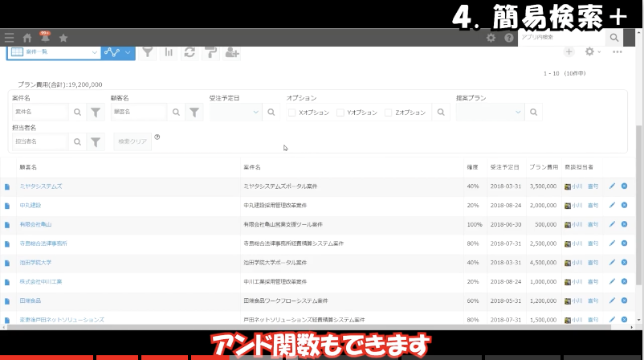The height and width of the screenshot is (360, 644).
Task: Click the bookmarks star icon
Action: click(x=63, y=38)
